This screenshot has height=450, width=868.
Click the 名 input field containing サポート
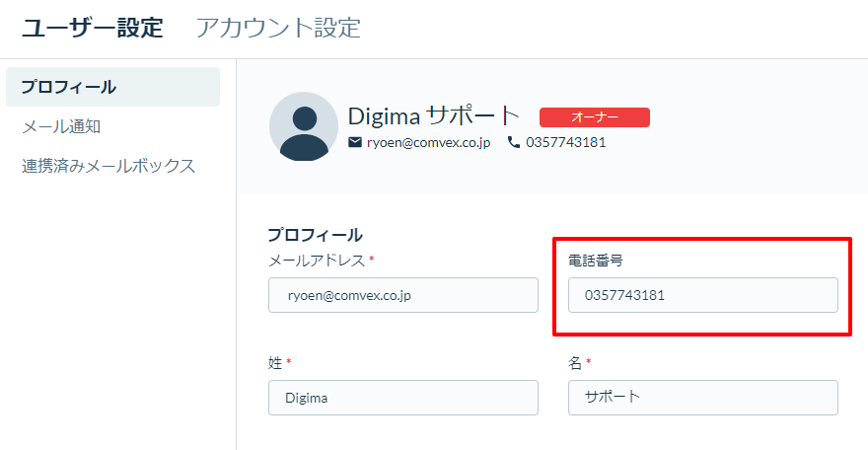[703, 398]
